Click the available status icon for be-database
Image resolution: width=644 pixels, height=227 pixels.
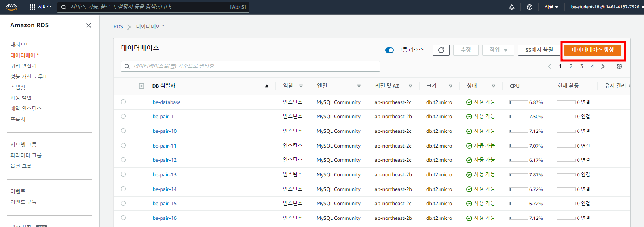click(x=469, y=102)
